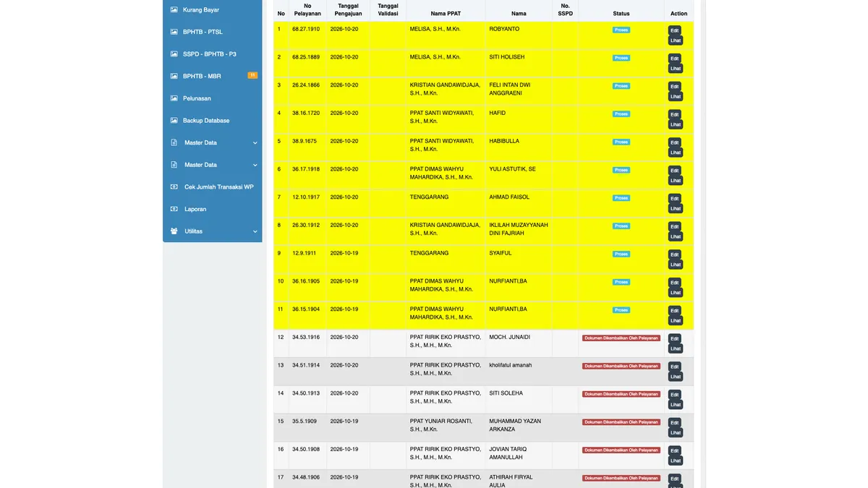Screen dimensions: 868x488
Task: Edit the MUHAMMAD YAZAN ARKANZA row
Action: (x=675, y=423)
